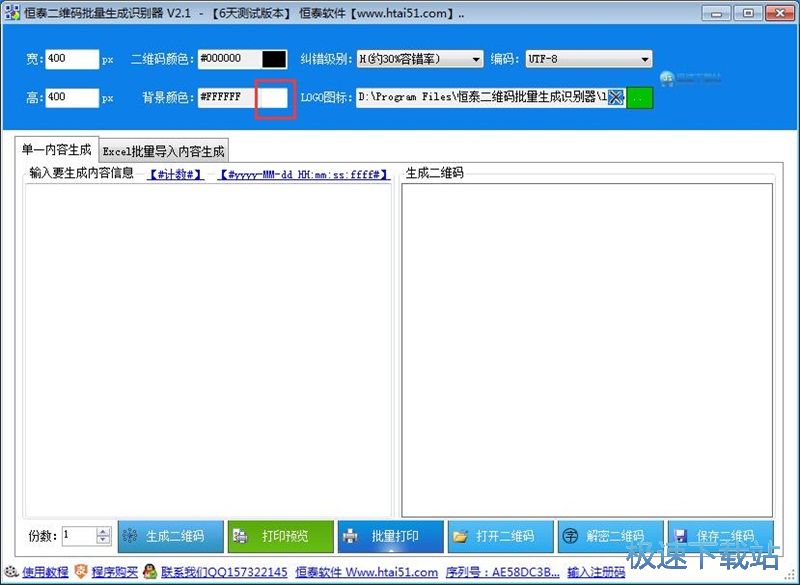Viewport: 800px width, 585px height.
Task: Open 恒泰软件 Www.htai51.com link
Action: click(x=366, y=572)
